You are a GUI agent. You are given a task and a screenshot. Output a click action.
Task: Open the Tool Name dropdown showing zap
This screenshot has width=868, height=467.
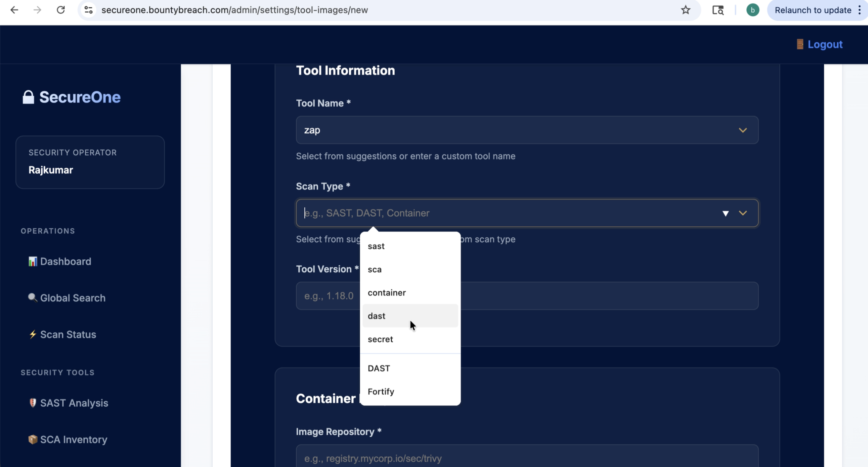click(527, 130)
